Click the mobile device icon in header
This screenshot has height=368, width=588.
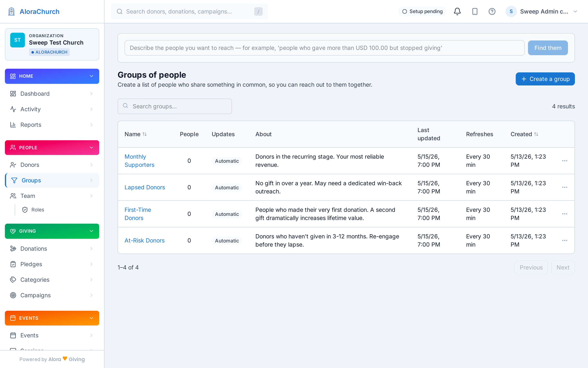[x=475, y=11]
